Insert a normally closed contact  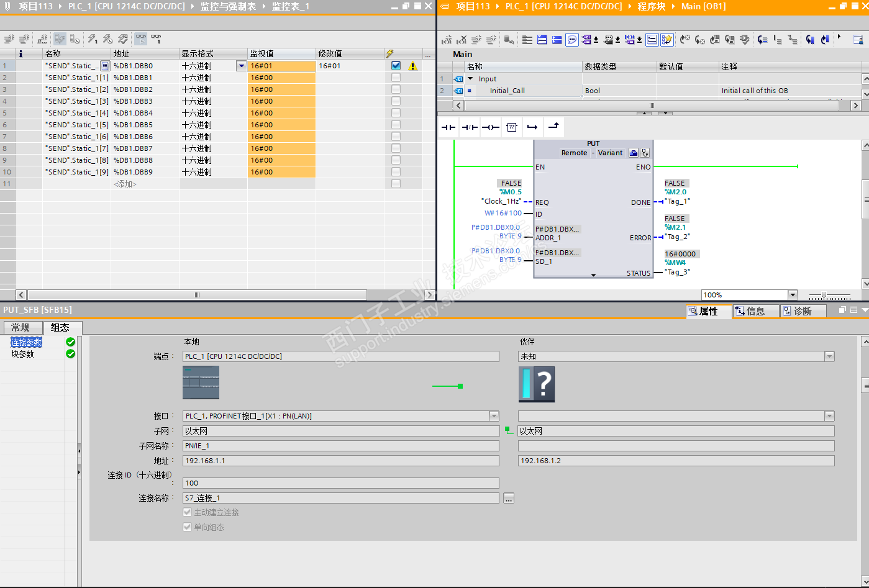[469, 127]
